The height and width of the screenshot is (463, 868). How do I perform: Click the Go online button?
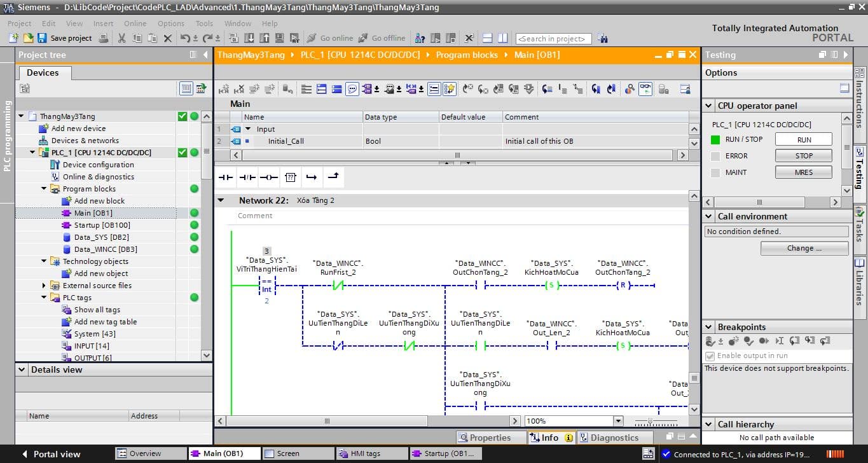(x=329, y=38)
